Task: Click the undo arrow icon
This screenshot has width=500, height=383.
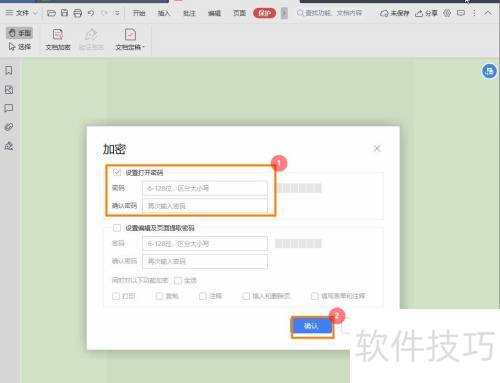Action: pyautogui.click(x=91, y=13)
